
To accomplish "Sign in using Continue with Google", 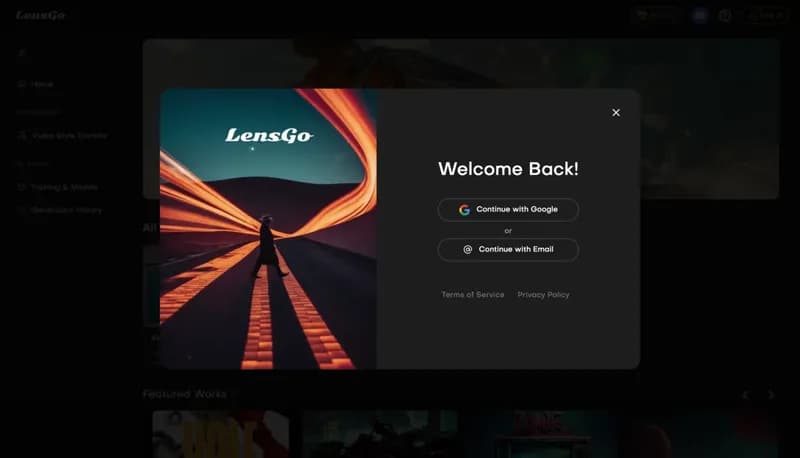I will (508, 210).
